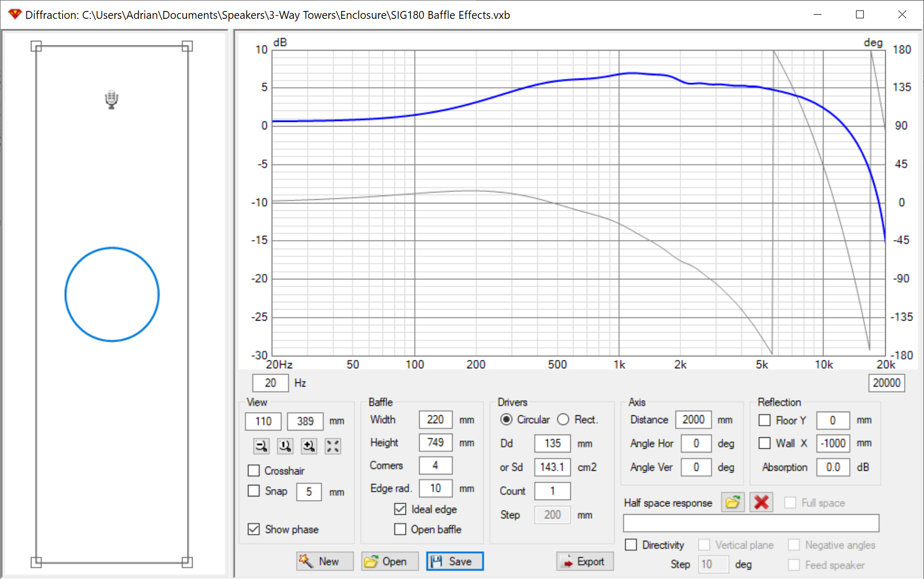Image resolution: width=924 pixels, height=579 pixels.
Task: Edit the Angle Ver field
Action: point(696,467)
